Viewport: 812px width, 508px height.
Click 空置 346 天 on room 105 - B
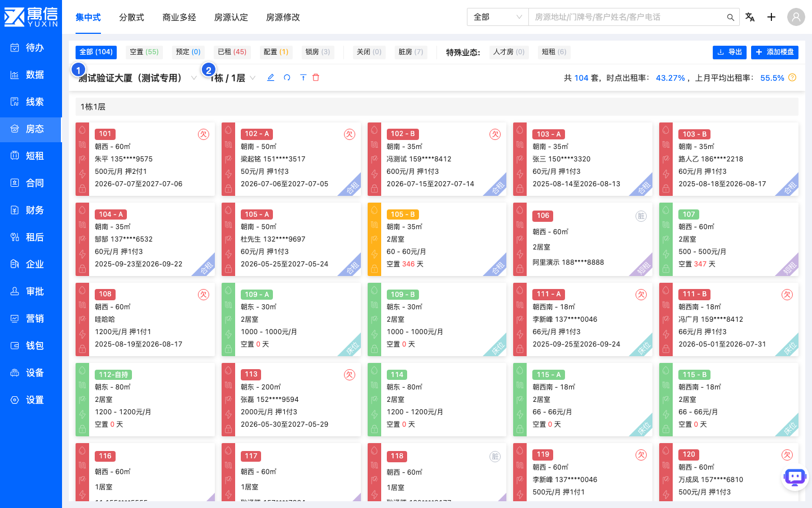(405, 264)
